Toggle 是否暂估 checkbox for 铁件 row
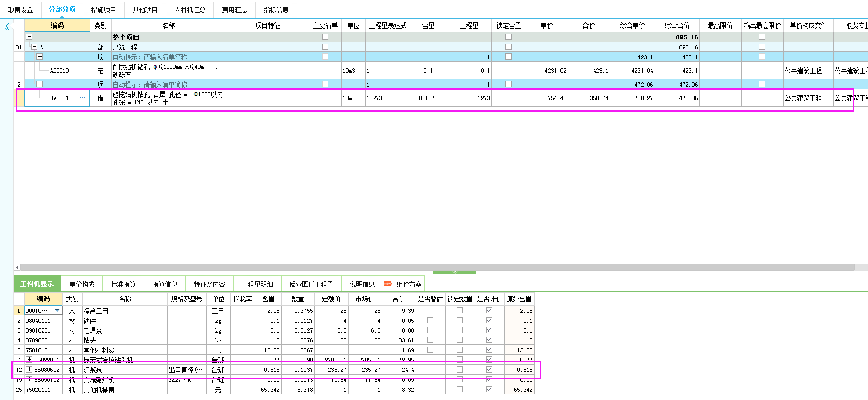The width and height of the screenshot is (868, 400). 430,320
